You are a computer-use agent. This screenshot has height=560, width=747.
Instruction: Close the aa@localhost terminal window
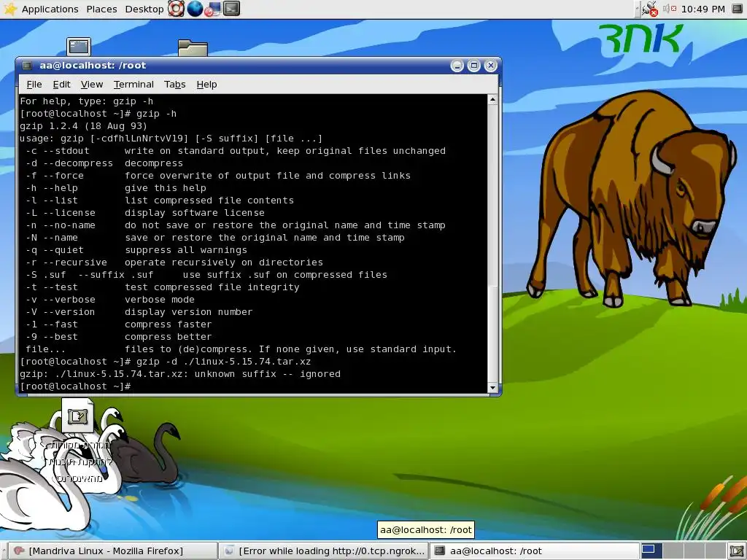490,66
